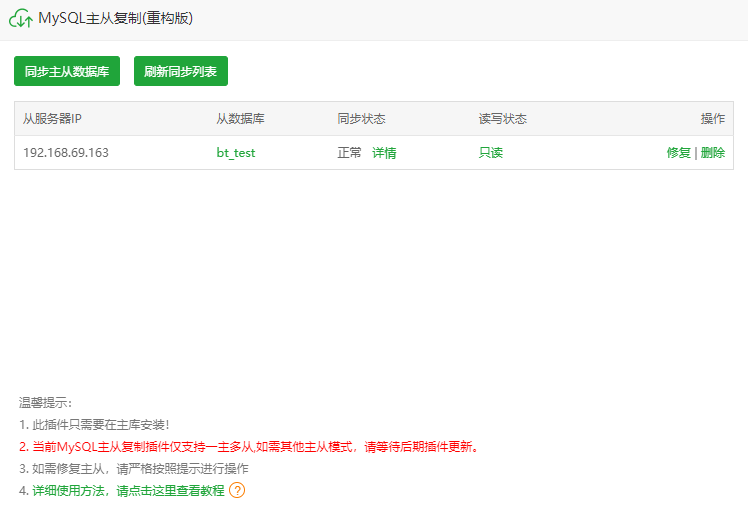Viewport: 748px width, 520px height.
Task: Click the IP address 192.168.69.163 cell
Action: click(65, 153)
